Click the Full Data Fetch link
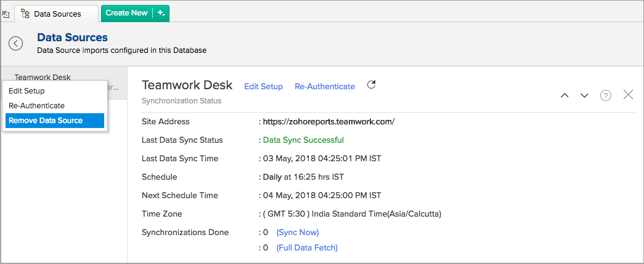The image size is (644, 264). (x=308, y=247)
